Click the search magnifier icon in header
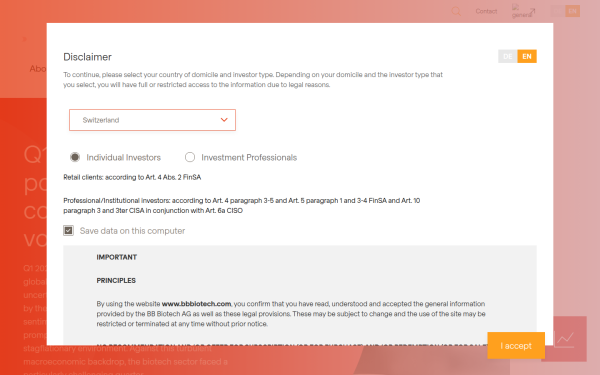 [x=456, y=11]
